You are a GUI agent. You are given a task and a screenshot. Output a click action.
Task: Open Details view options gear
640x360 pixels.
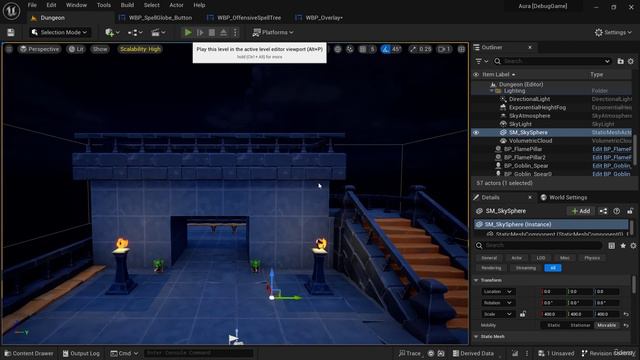(633, 245)
